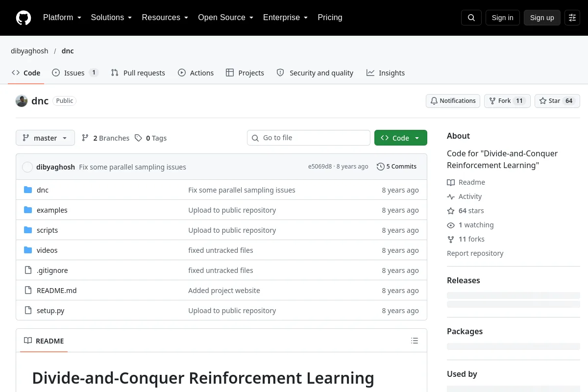
Task: Click the eye icon beside 1 watching
Action: 451,225
